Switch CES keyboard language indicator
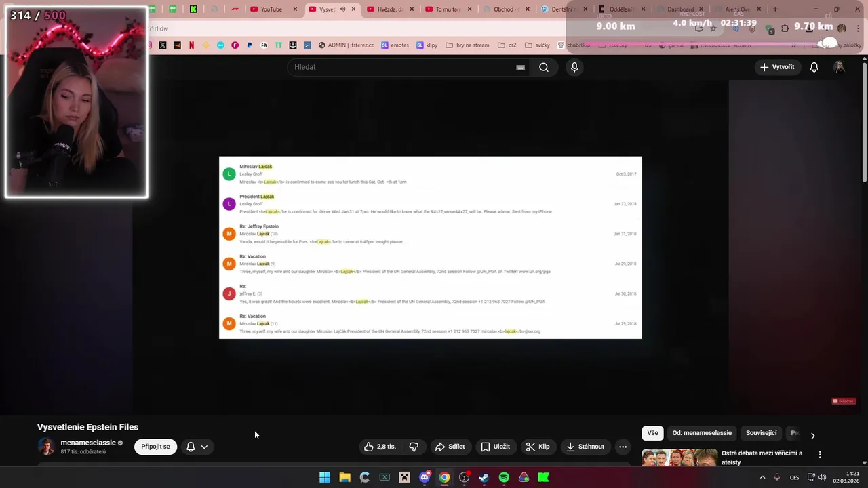This screenshot has width=868, height=488. (x=794, y=477)
